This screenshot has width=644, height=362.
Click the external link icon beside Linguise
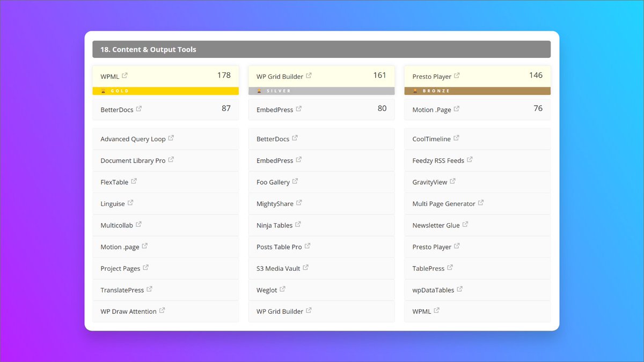[x=130, y=203]
